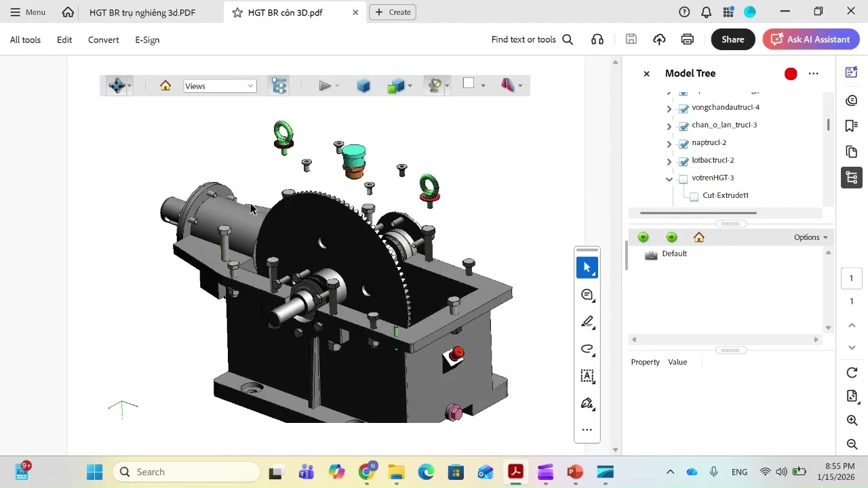Click the 3D background color swatch
The width and height of the screenshot is (868, 488).
pyautogui.click(x=469, y=83)
